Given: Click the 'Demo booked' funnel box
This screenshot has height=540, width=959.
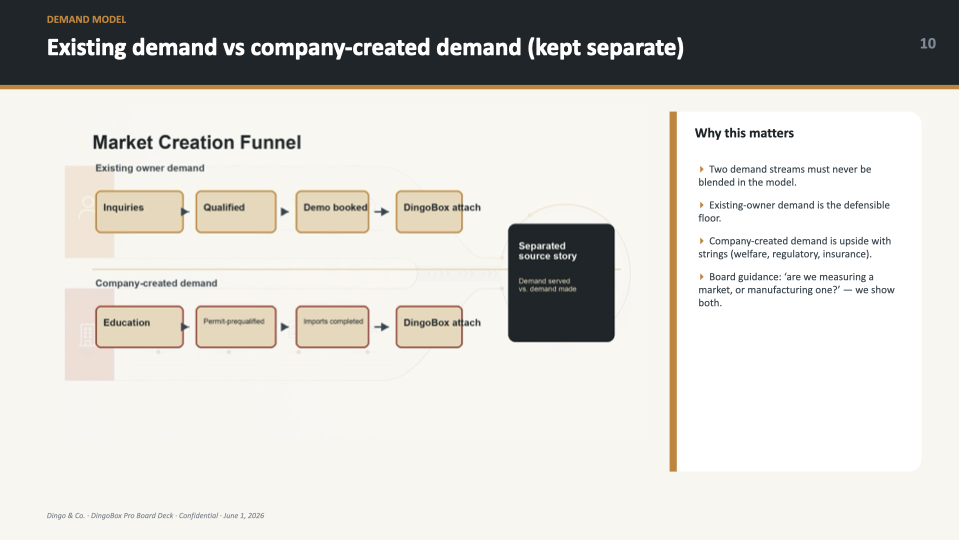Looking at the screenshot, I should tap(333, 212).
